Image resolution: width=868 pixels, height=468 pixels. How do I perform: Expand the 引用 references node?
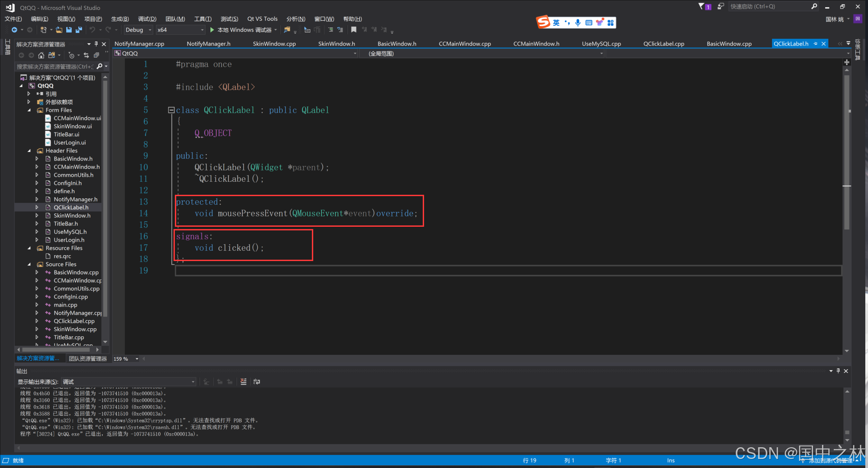coord(29,94)
